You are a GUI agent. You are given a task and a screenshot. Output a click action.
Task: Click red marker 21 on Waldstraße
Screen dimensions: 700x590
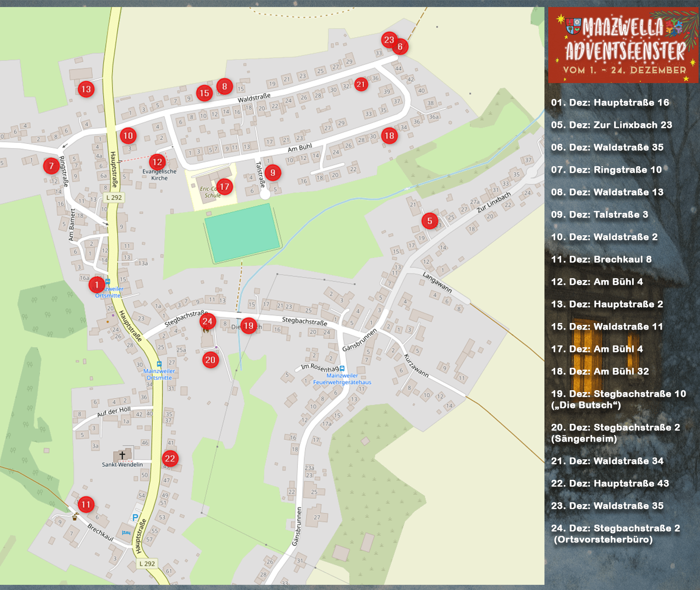[361, 84]
